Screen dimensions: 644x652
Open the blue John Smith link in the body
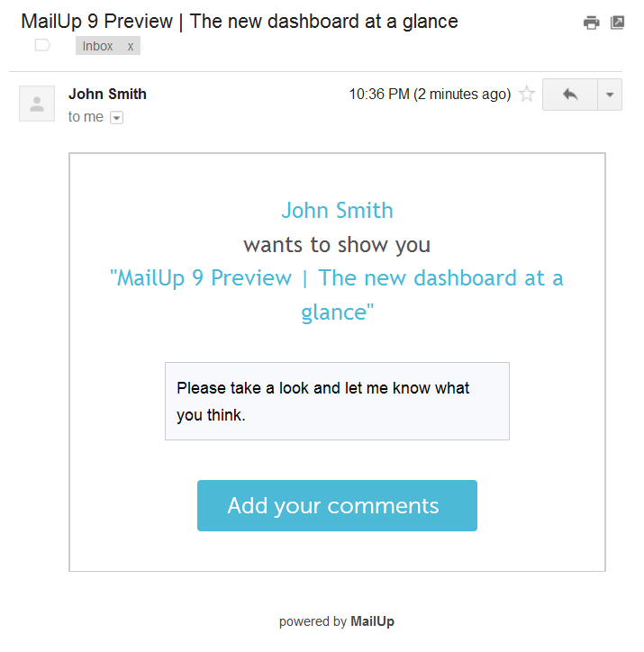337,211
